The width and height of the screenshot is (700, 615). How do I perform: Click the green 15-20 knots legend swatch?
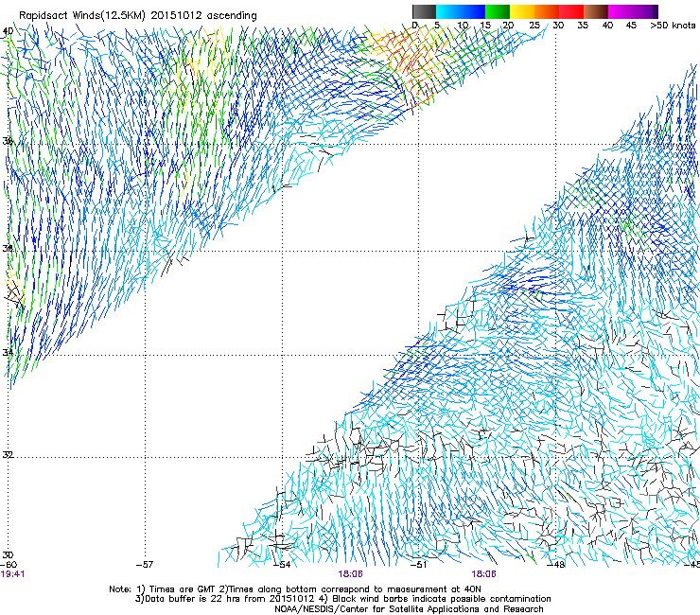tap(498, 11)
